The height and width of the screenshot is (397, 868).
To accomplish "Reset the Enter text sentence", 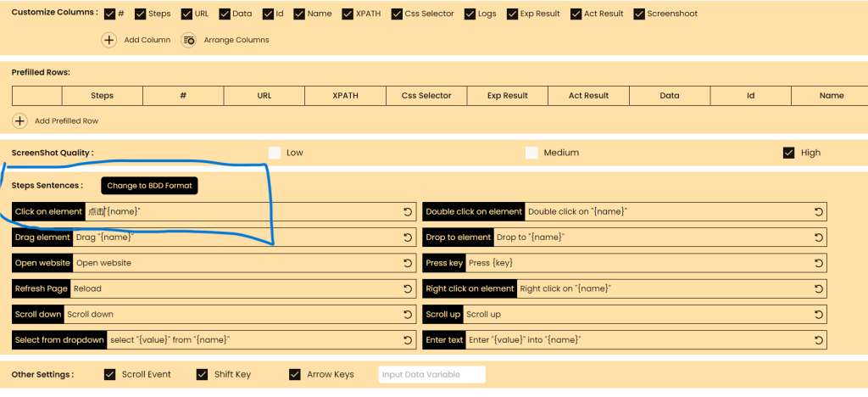I will click(819, 340).
